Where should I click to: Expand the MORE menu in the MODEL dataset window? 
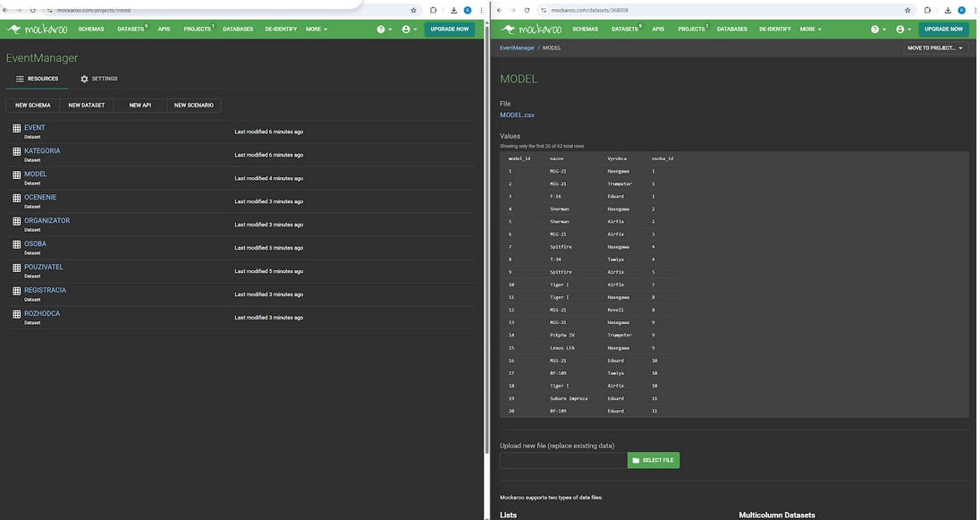811,29
